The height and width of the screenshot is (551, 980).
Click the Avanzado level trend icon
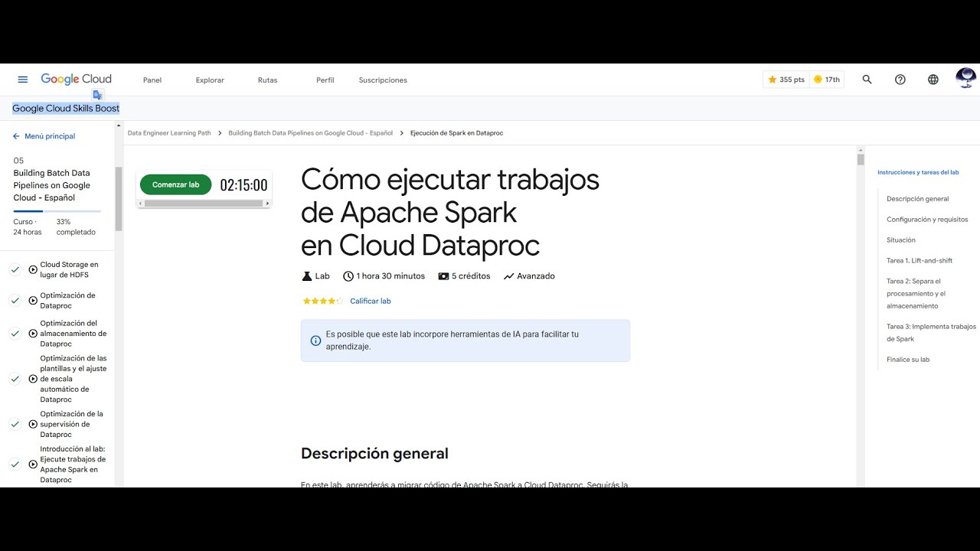508,276
